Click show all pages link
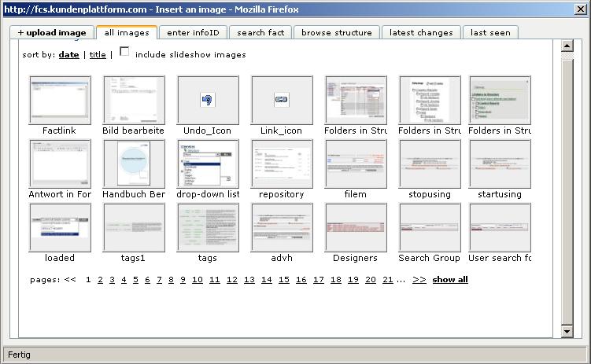Screen dimensions: 591x364 450,280
